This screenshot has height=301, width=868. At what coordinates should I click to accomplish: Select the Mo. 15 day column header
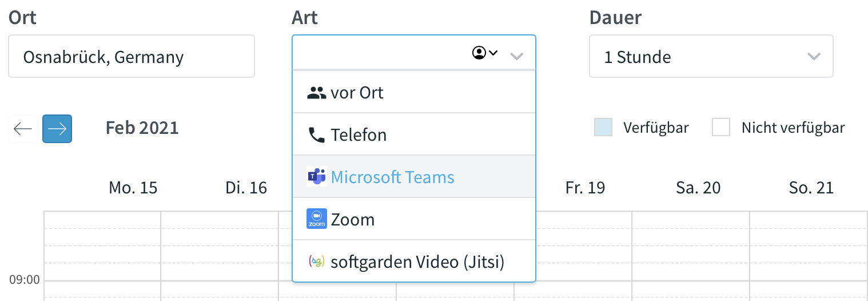[133, 188]
